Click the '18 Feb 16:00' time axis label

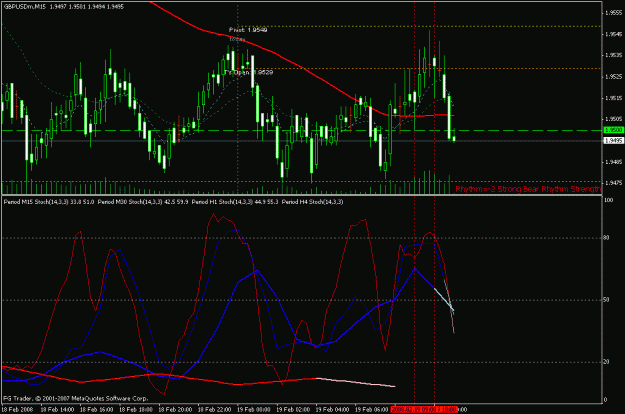click(96, 409)
